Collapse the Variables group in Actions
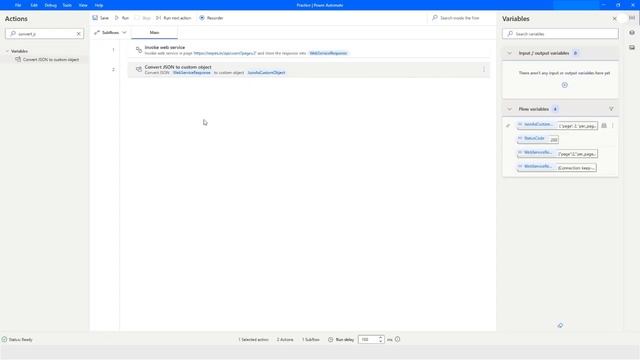This screenshot has width=640, height=360. click(7, 51)
